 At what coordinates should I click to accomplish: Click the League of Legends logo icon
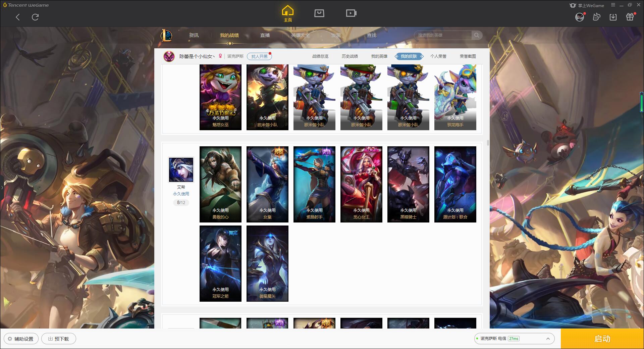coord(166,35)
